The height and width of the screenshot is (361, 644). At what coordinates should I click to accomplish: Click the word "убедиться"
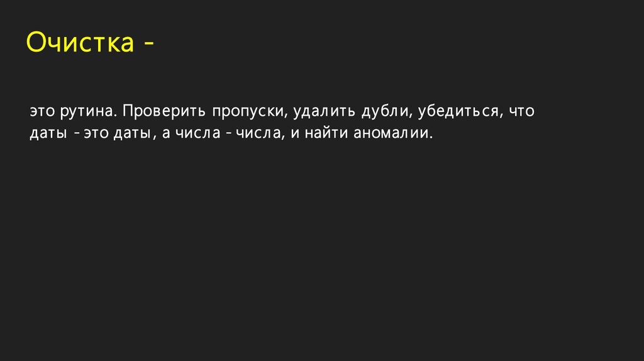click(x=461, y=112)
